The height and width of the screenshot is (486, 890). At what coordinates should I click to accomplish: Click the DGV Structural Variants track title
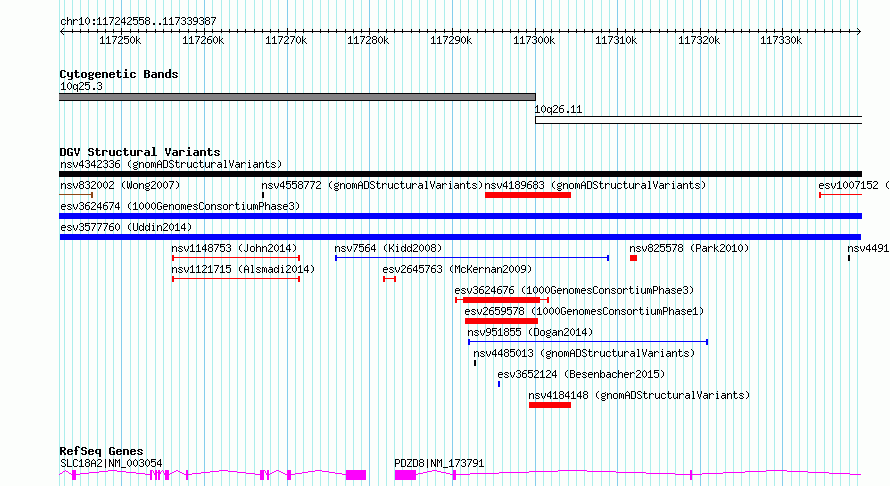pos(140,152)
